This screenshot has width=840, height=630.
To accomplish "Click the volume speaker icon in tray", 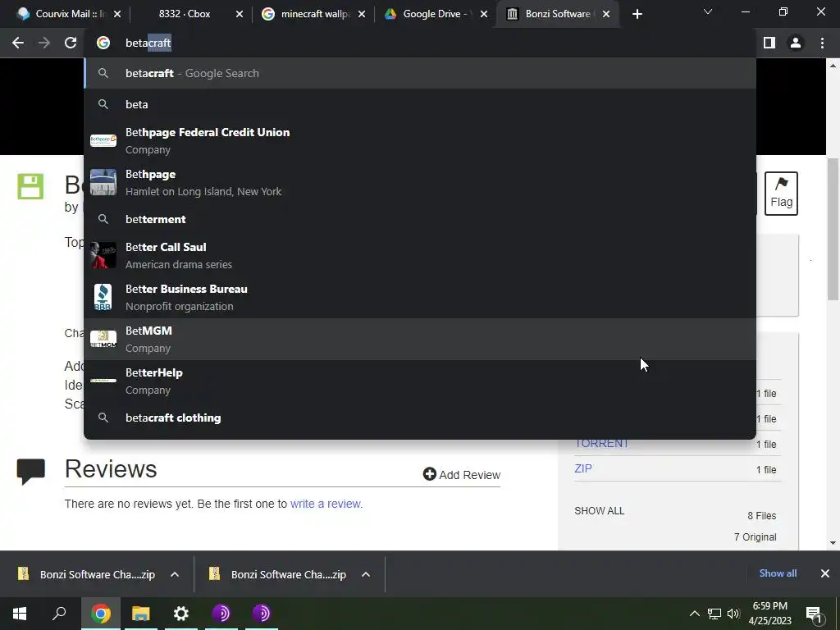I will click(733, 614).
